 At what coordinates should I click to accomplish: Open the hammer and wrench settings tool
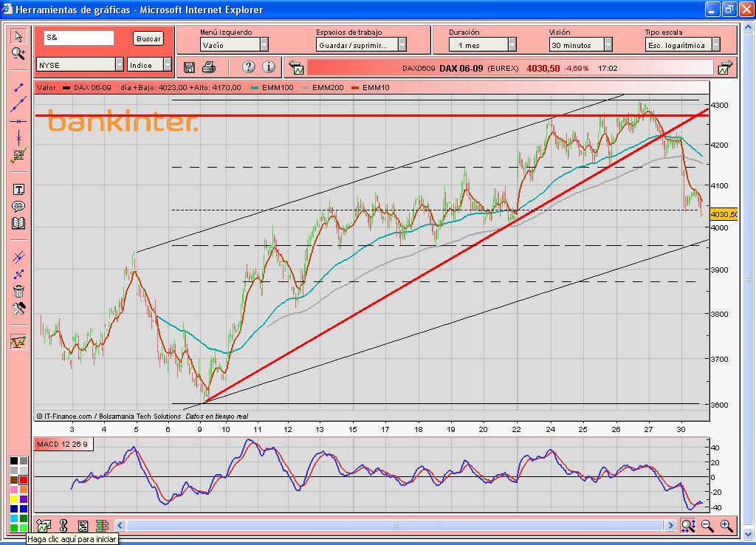click(x=18, y=308)
